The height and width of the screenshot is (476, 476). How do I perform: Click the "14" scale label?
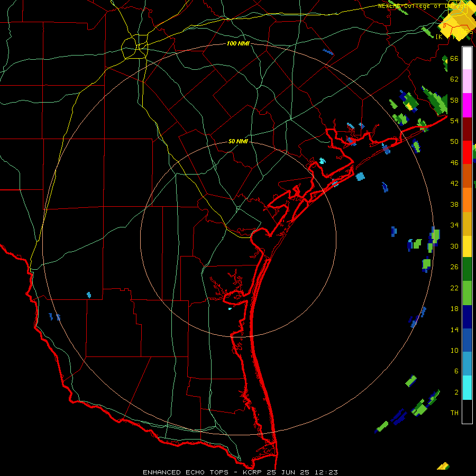454,329
